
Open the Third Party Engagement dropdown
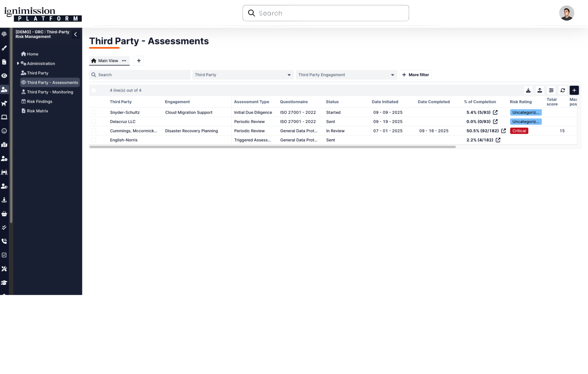pos(346,75)
